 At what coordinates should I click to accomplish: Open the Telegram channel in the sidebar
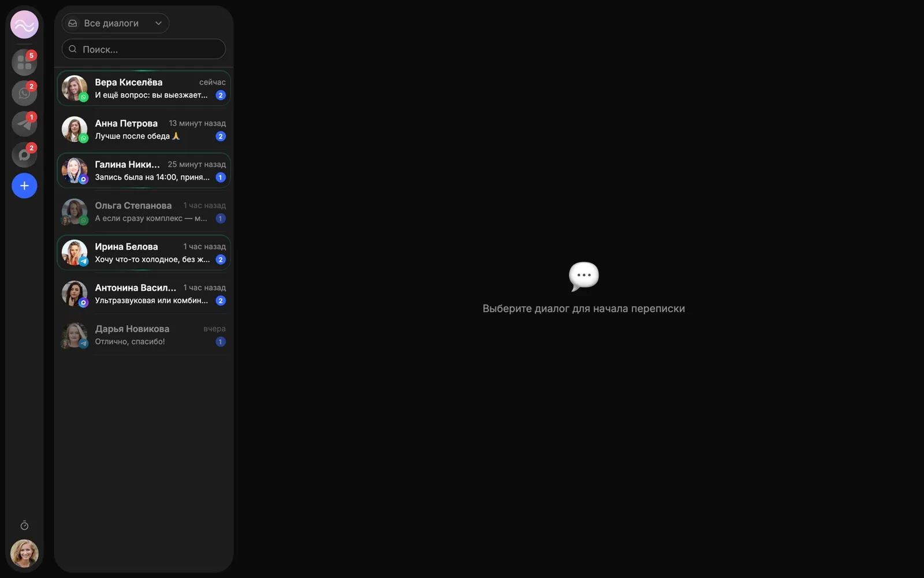[x=24, y=124]
